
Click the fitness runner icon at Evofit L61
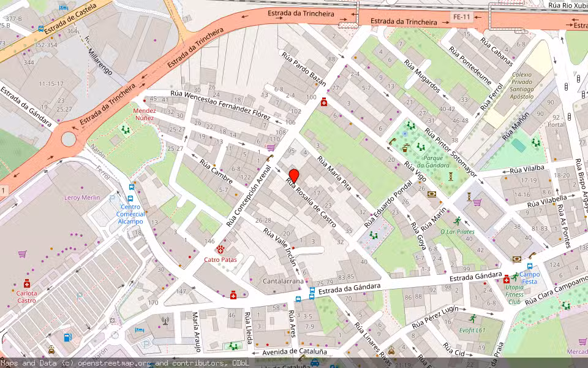472,319
